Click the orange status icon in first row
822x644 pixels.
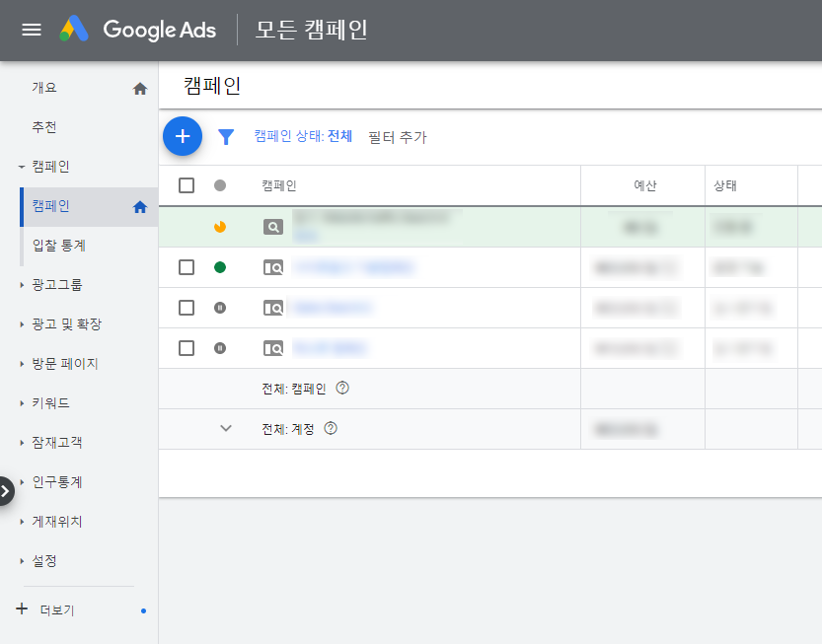(x=220, y=227)
